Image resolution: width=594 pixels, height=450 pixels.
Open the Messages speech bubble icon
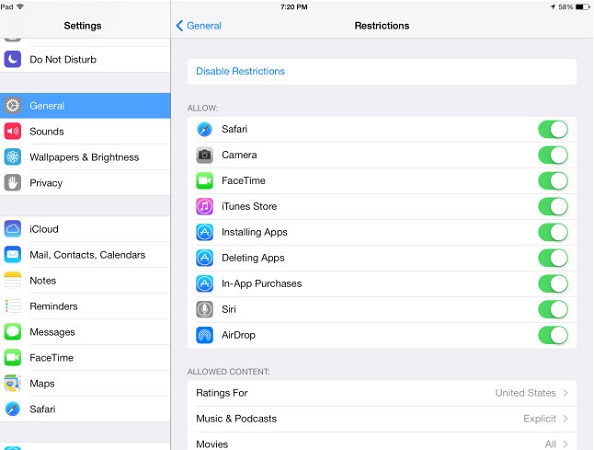13,332
